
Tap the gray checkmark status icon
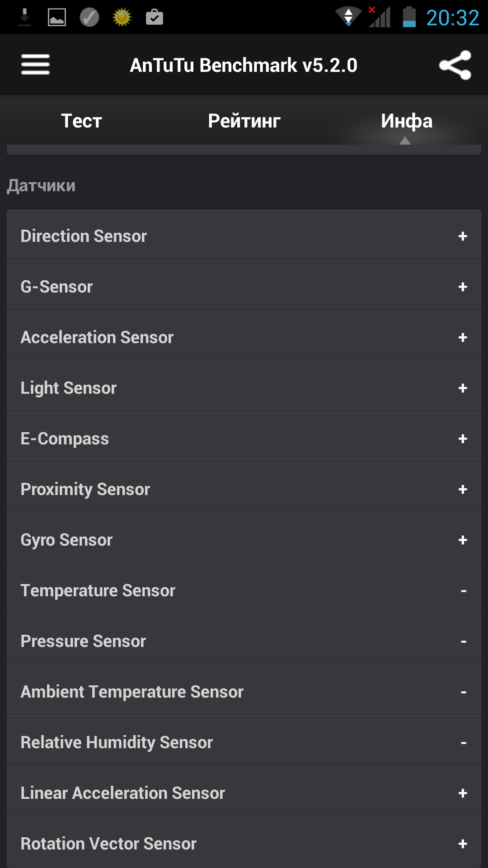pos(89,18)
